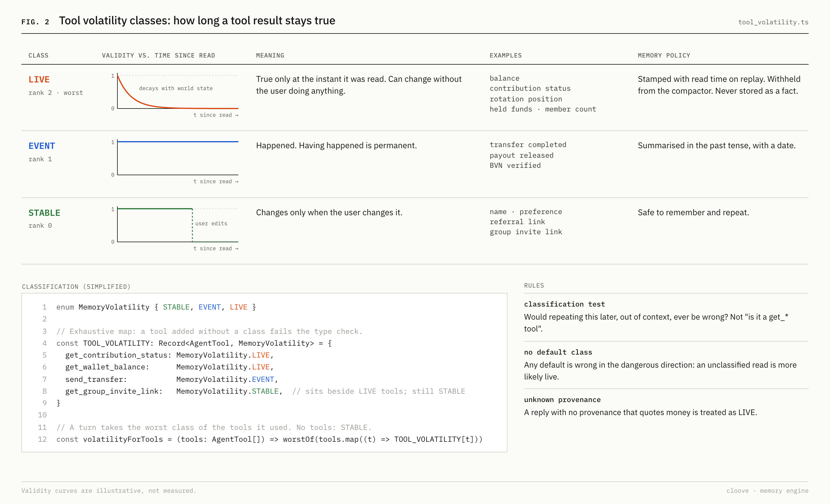Click the 'contribution status' example
Screen dimensions: 830x504
click(x=530, y=88)
